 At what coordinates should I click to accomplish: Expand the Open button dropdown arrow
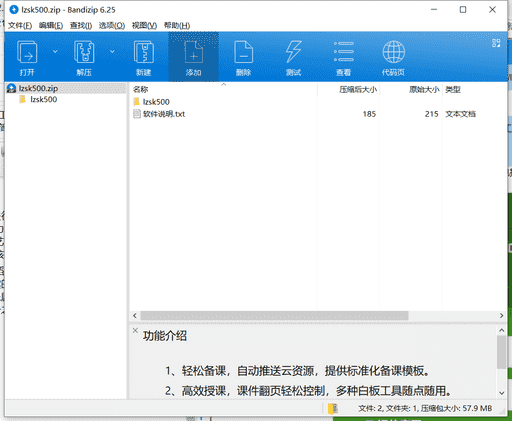(x=55, y=51)
